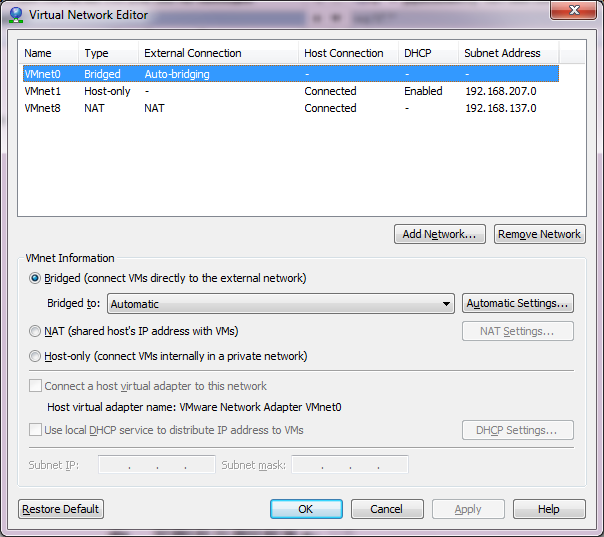Click the Host-only type cell
604x537 pixels.
pos(107,91)
